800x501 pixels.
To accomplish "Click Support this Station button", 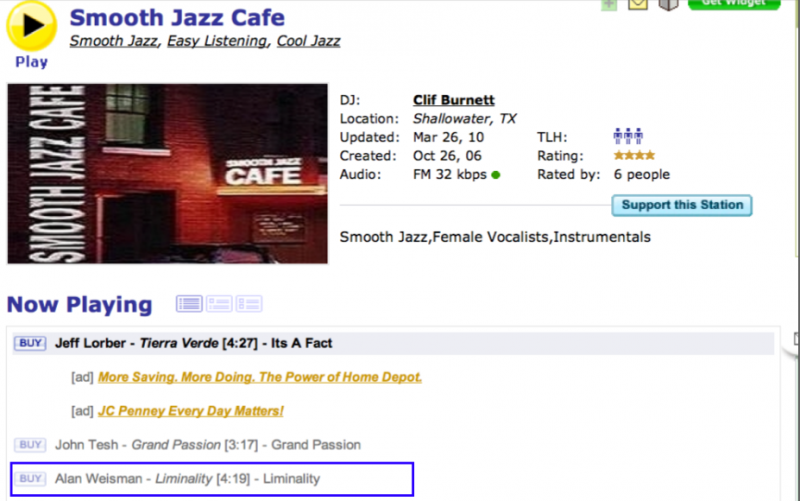I will coord(682,205).
